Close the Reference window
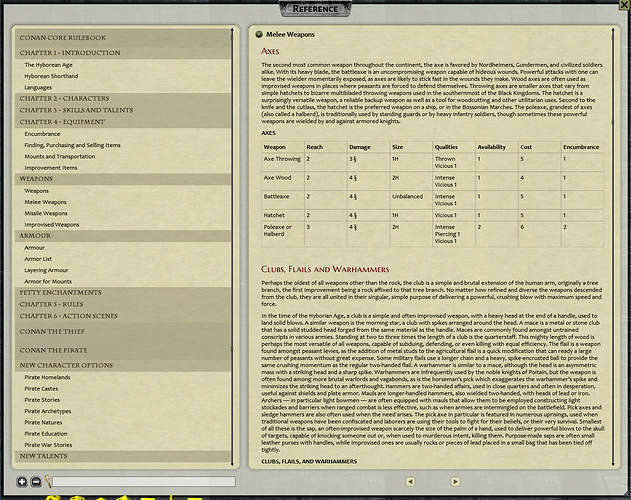The image size is (631, 500). point(625,5)
